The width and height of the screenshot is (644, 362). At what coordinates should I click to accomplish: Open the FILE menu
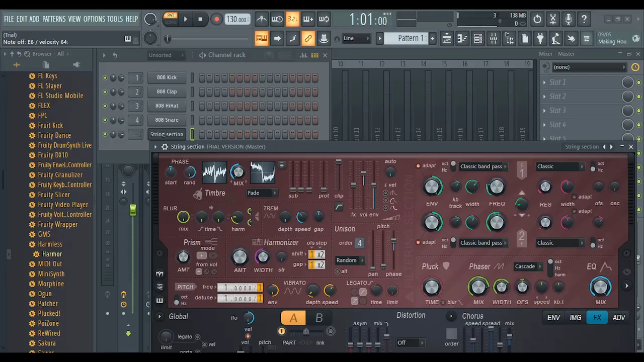(9, 19)
